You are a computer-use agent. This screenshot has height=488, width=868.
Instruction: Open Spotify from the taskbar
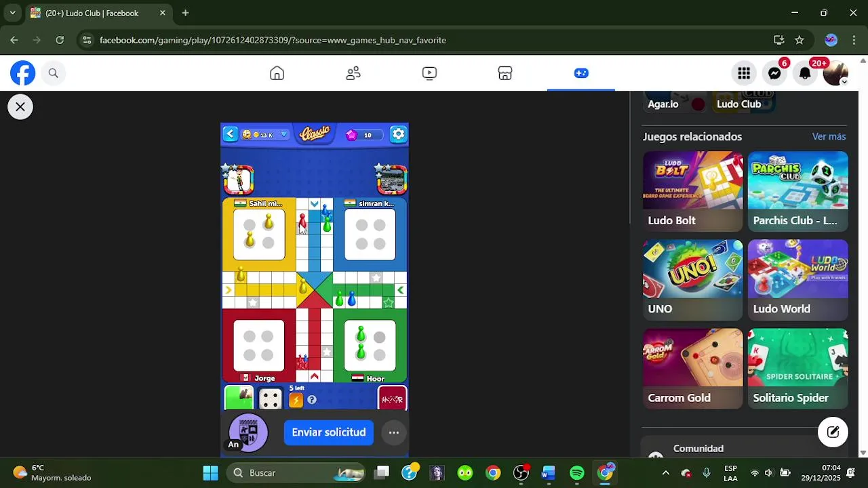tap(577, 472)
